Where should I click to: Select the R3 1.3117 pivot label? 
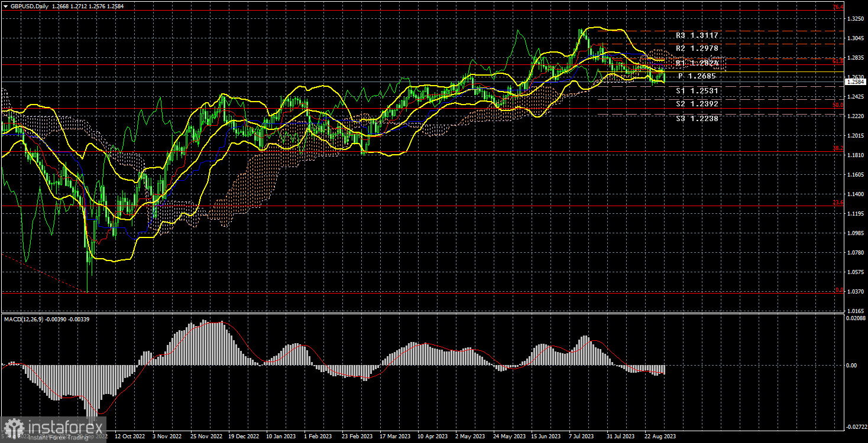pyautogui.click(x=697, y=35)
